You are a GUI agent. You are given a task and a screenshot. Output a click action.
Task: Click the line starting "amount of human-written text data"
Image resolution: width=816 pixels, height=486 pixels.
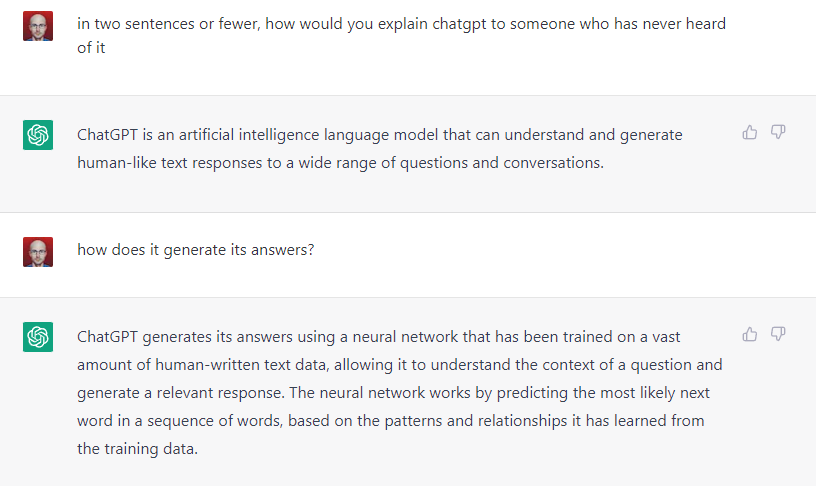pos(400,365)
